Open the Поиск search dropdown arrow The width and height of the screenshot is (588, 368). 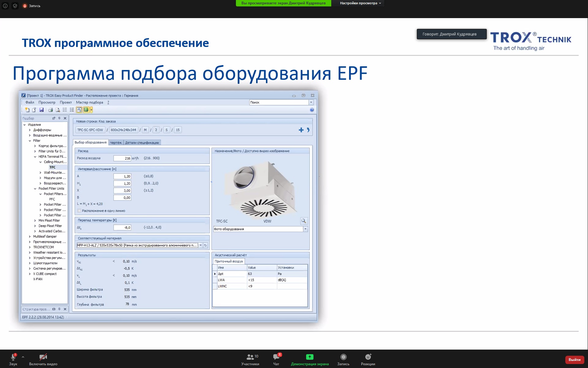coord(311,103)
